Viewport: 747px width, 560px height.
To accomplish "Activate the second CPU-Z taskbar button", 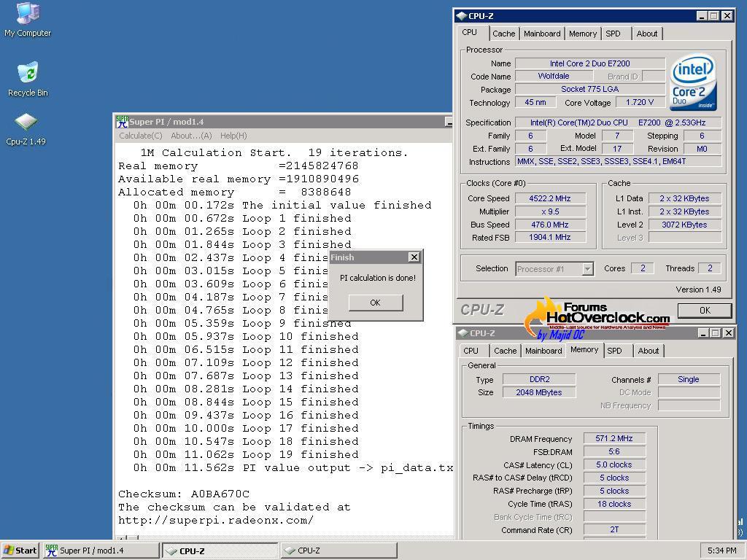I will [338, 551].
